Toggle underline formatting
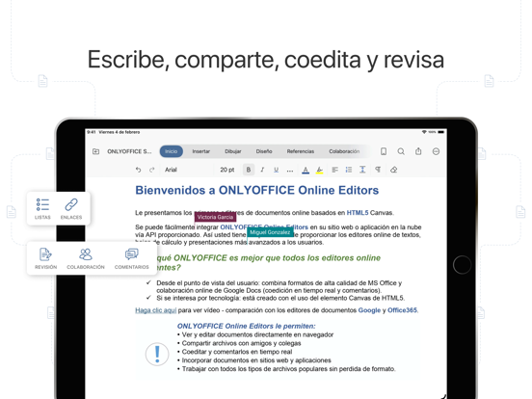Viewport: 532px width, 399px height. click(277, 170)
